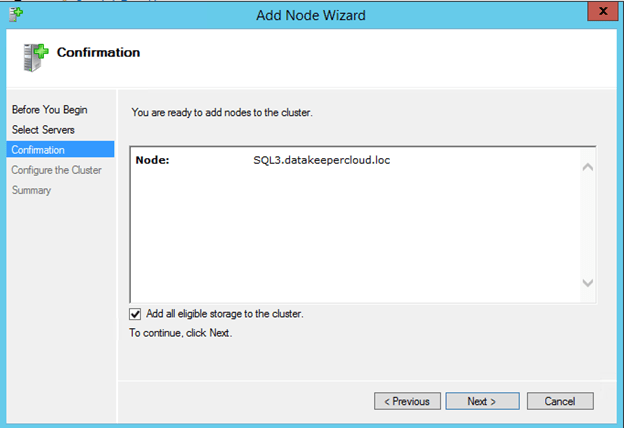The height and width of the screenshot is (428, 624).
Task: Cancel the Add Node Wizard
Action: [x=559, y=401]
